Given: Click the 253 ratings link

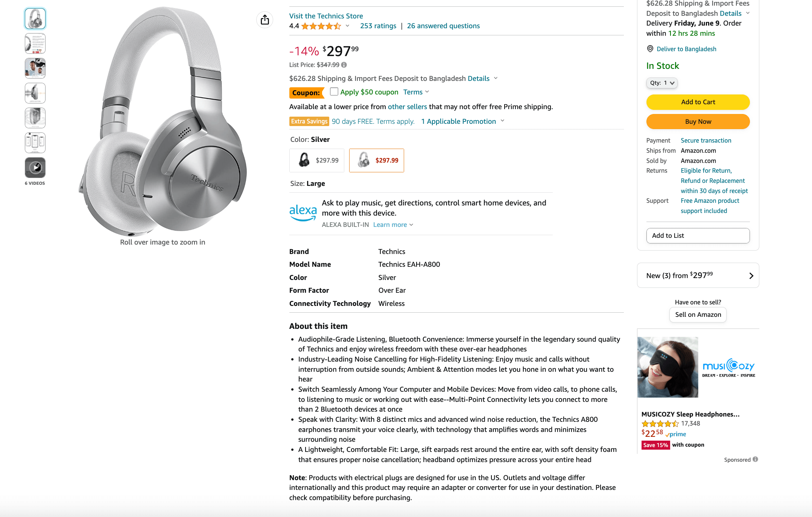Looking at the screenshot, I should pos(378,26).
